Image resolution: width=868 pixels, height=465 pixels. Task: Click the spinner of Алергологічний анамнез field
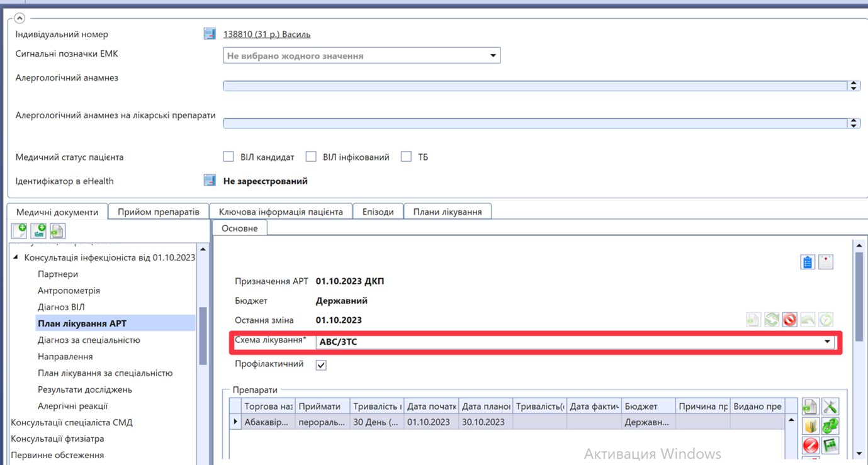[x=854, y=86]
